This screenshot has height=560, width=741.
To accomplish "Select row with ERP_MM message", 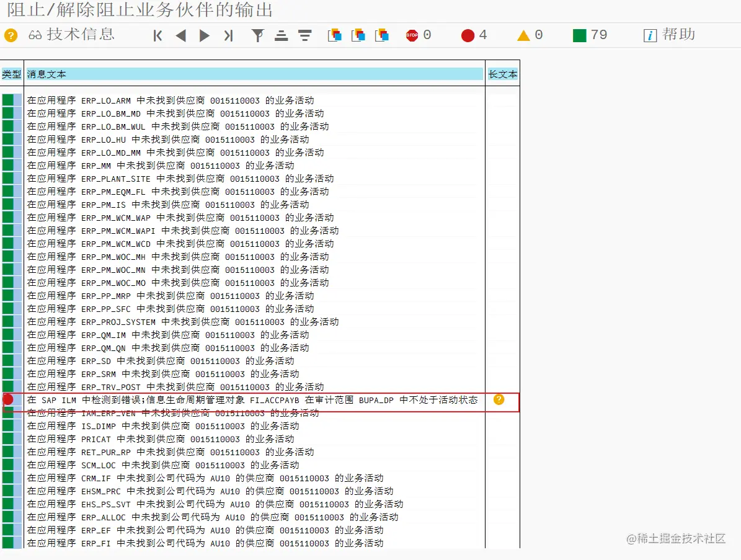I will [161, 166].
